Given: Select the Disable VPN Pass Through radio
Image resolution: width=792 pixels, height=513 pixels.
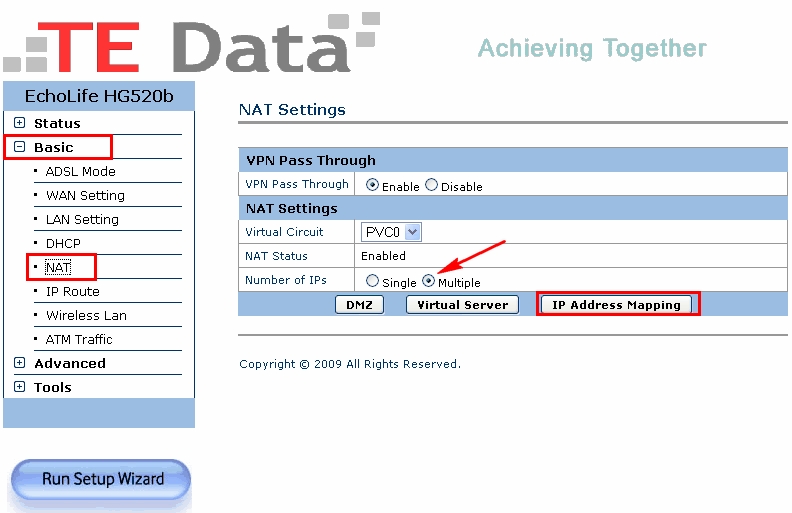Looking at the screenshot, I should (x=432, y=185).
